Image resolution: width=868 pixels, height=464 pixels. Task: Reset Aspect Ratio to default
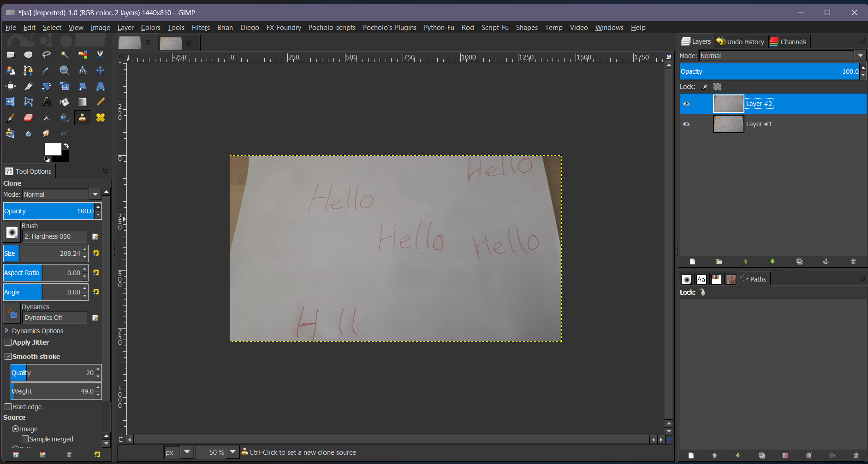point(96,273)
